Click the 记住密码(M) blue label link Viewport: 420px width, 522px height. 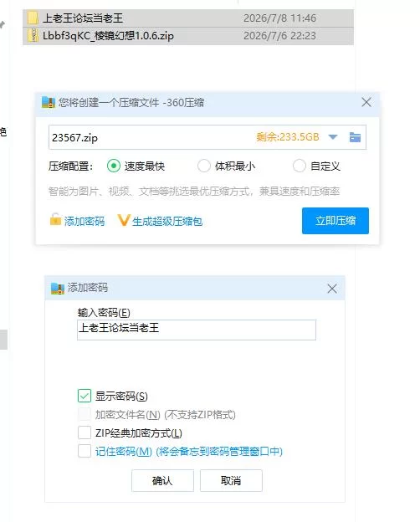tap(189, 452)
